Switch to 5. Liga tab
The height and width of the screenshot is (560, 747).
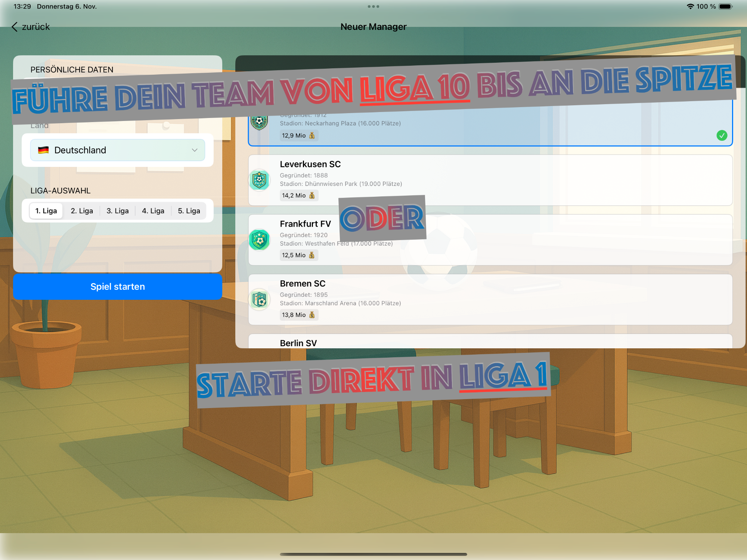[x=189, y=211]
